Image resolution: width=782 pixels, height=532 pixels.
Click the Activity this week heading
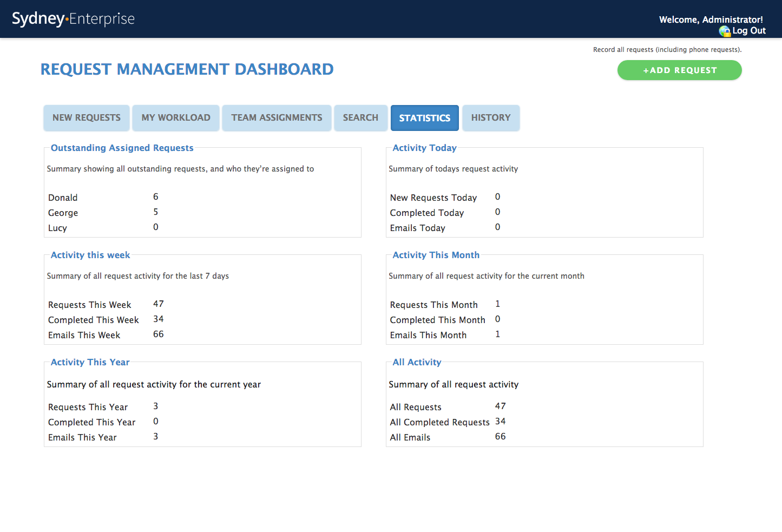(90, 255)
